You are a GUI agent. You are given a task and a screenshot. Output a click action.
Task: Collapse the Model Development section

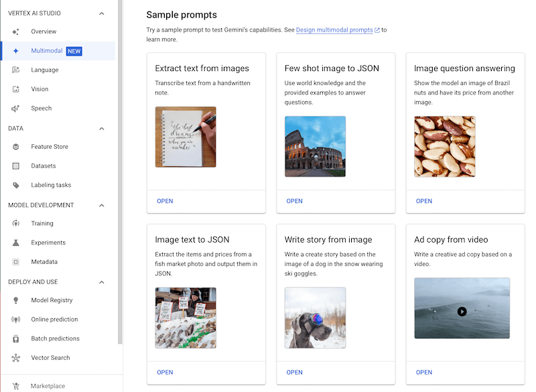click(x=102, y=206)
